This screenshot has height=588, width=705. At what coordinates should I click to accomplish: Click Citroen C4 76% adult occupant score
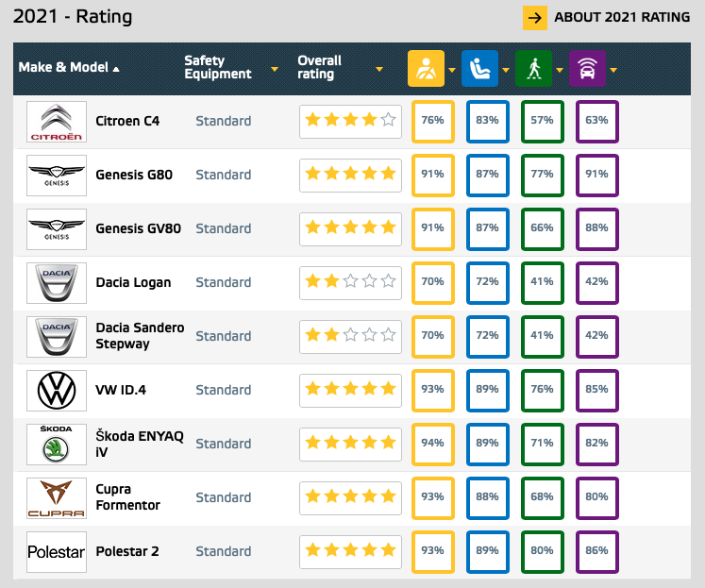433,121
